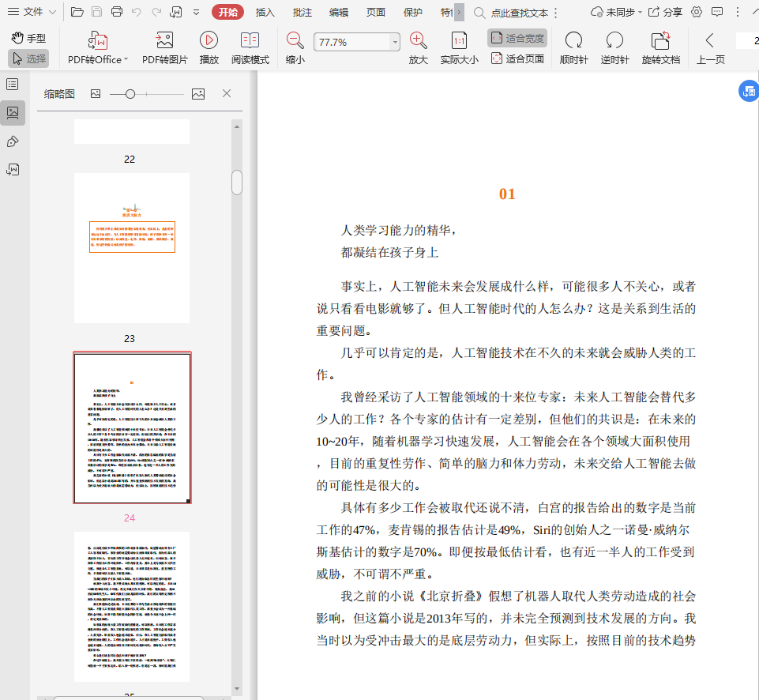
Task: Enable the 适合页面 fit page option
Action: click(x=517, y=58)
